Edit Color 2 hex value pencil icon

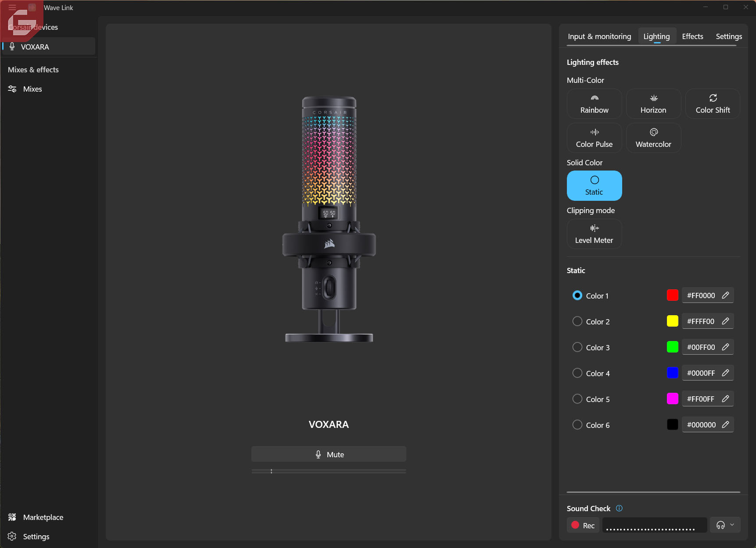point(725,321)
